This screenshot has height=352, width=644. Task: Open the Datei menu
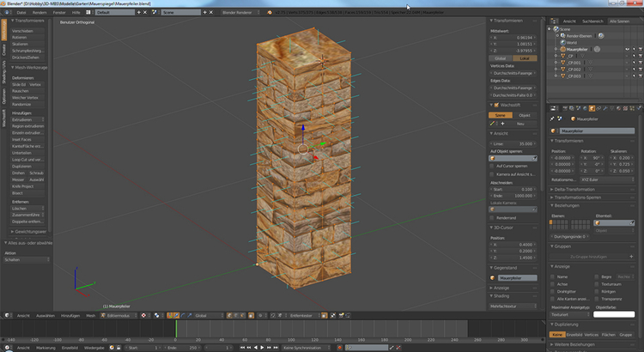point(21,12)
